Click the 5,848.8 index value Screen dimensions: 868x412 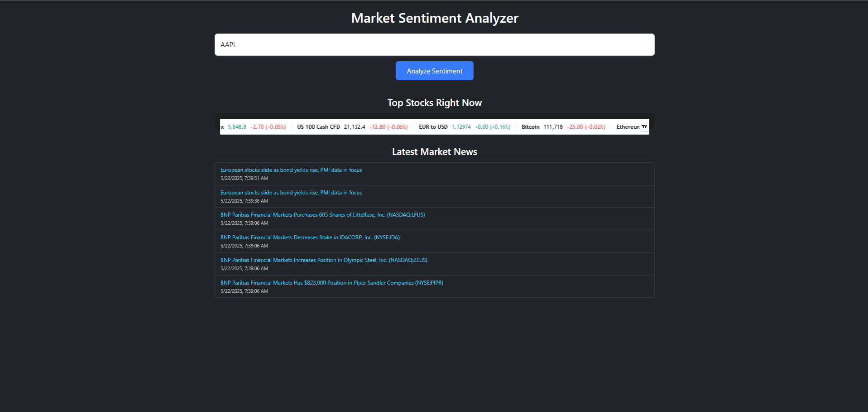[237, 127]
